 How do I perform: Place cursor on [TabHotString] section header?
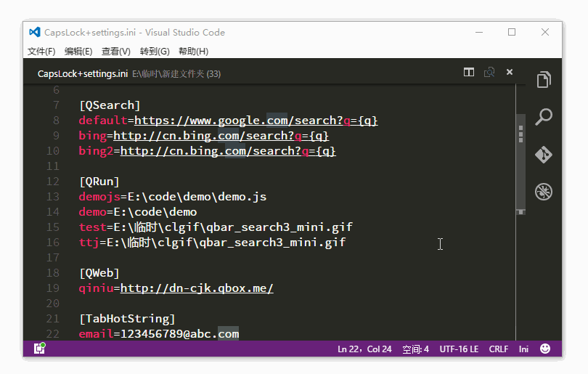(127, 319)
